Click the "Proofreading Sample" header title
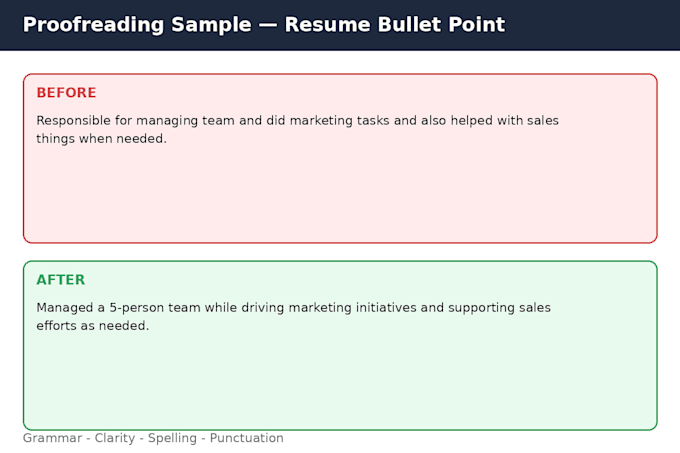The height and width of the screenshot is (453, 680). click(137, 25)
